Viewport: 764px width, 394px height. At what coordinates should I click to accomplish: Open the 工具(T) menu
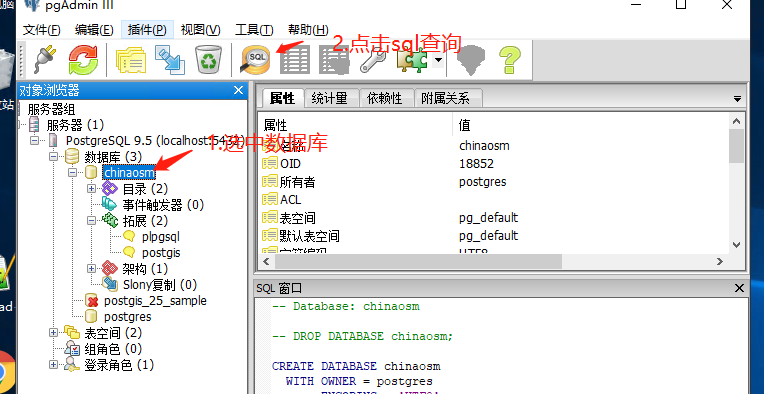[x=254, y=30]
